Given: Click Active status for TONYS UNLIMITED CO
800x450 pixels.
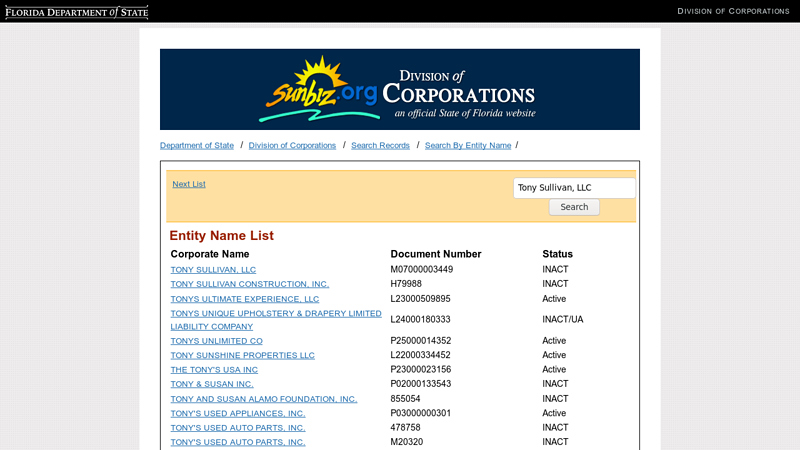Looking at the screenshot, I should pyautogui.click(x=554, y=341).
